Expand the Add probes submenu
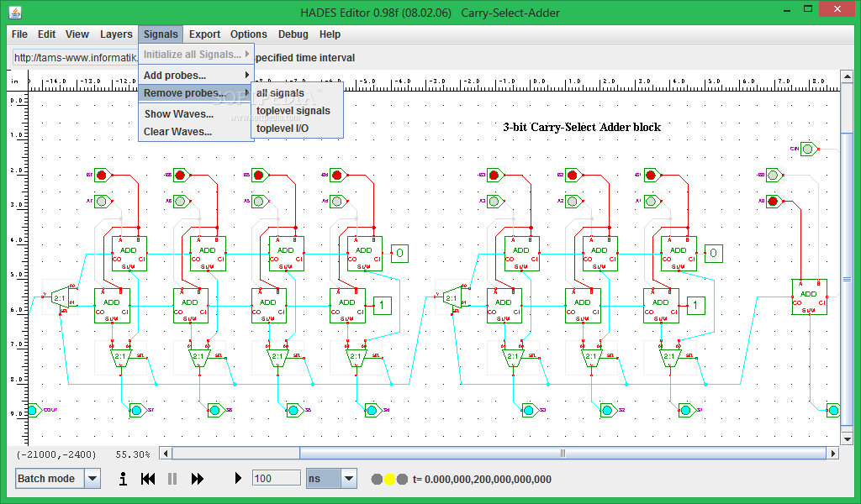This screenshot has height=504, width=861. (196, 75)
